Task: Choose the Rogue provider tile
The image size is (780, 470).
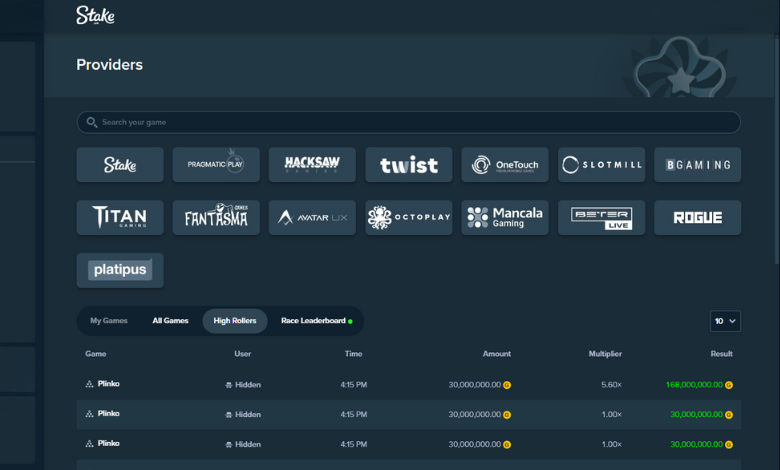Action: pos(697,217)
